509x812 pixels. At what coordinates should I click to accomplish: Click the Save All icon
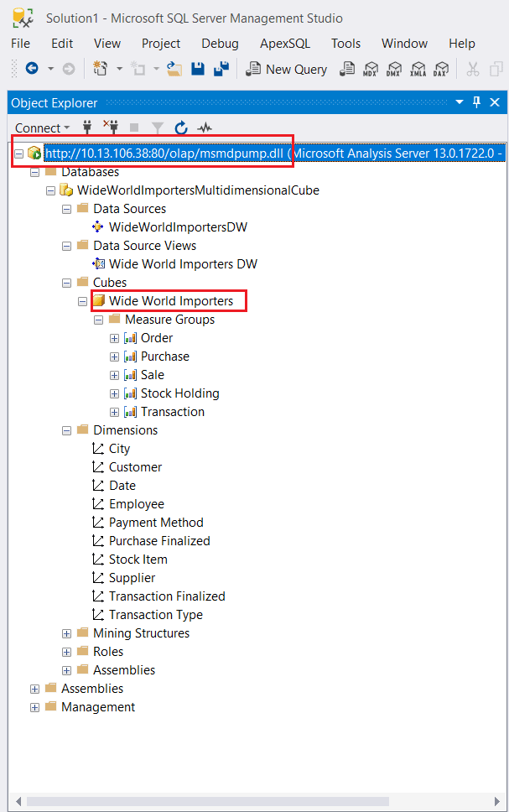click(222, 70)
